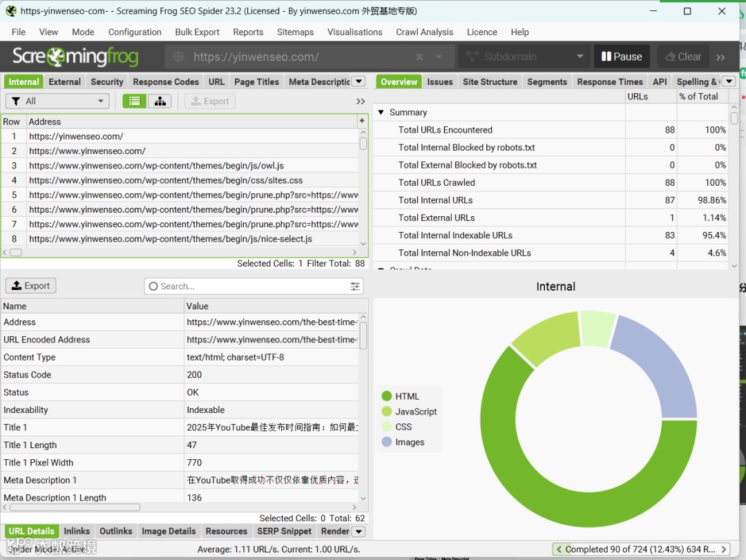Export the URL details table
746x560 pixels.
pyautogui.click(x=31, y=285)
